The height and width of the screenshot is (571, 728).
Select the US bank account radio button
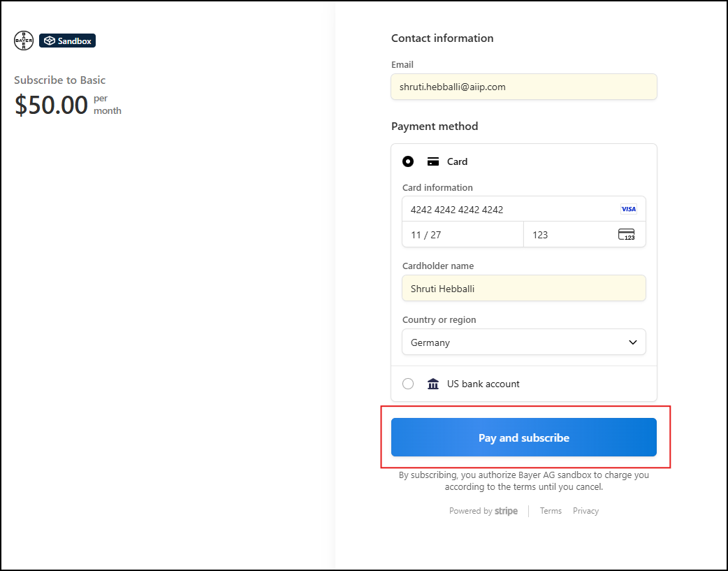pyautogui.click(x=408, y=384)
